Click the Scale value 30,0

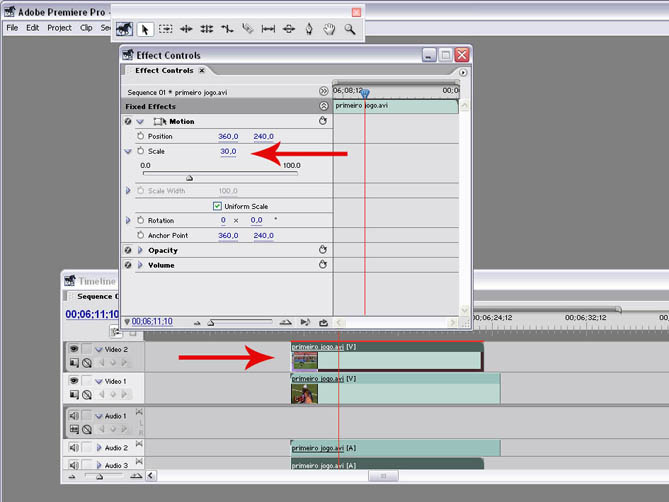click(228, 151)
